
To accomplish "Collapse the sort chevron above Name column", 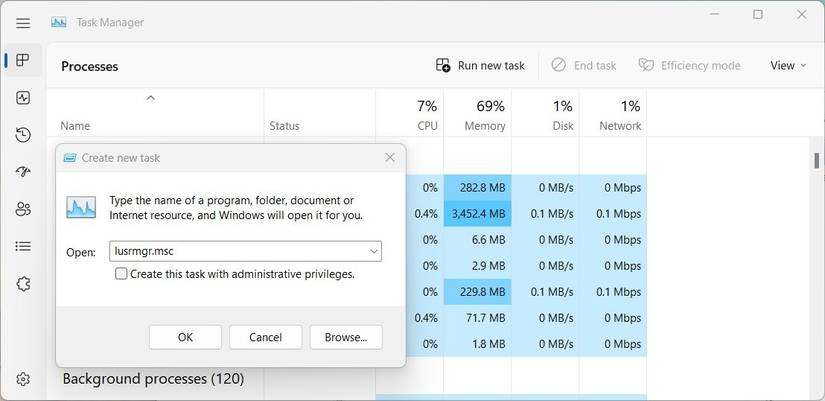I will click(x=151, y=98).
